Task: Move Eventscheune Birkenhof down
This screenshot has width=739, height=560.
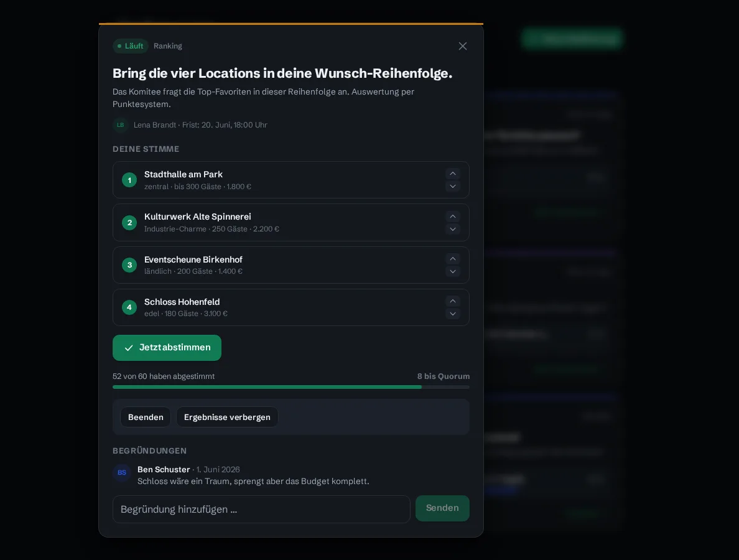Action: (x=452, y=271)
